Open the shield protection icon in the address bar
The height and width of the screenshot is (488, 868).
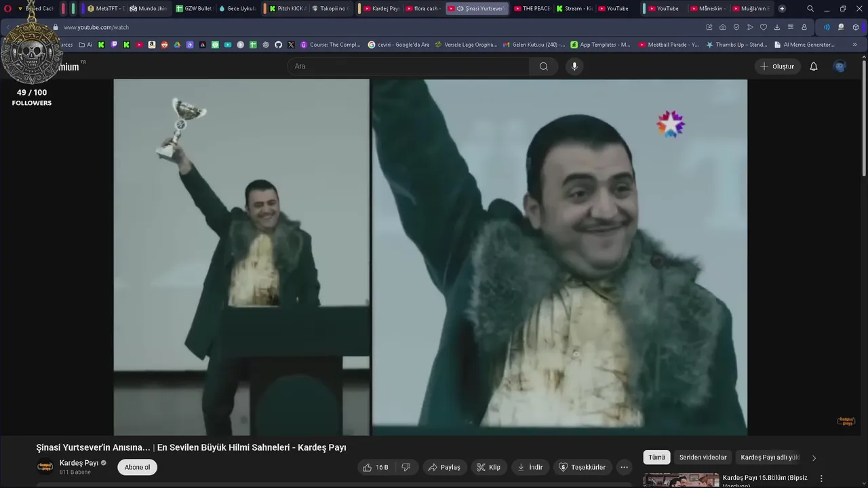(736, 27)
